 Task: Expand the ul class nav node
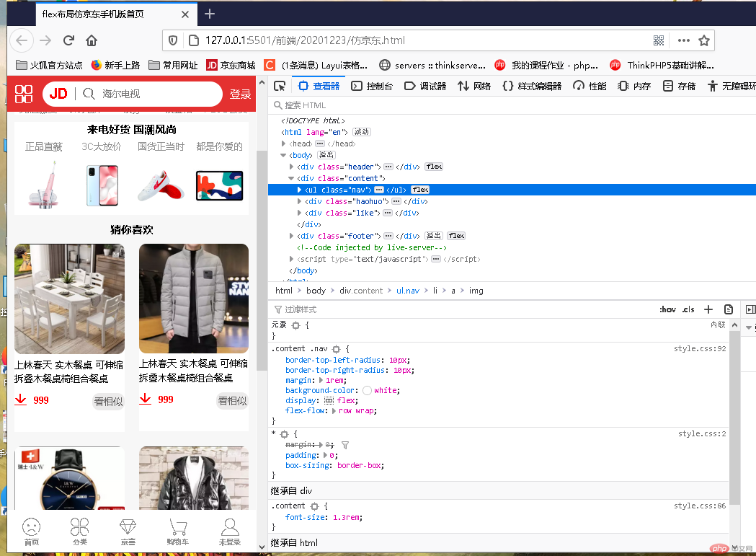(x=299, y=190)
